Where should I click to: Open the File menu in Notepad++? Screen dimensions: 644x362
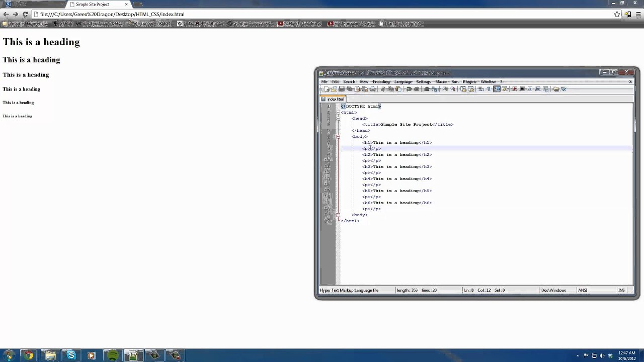click(x=325, y=81)
